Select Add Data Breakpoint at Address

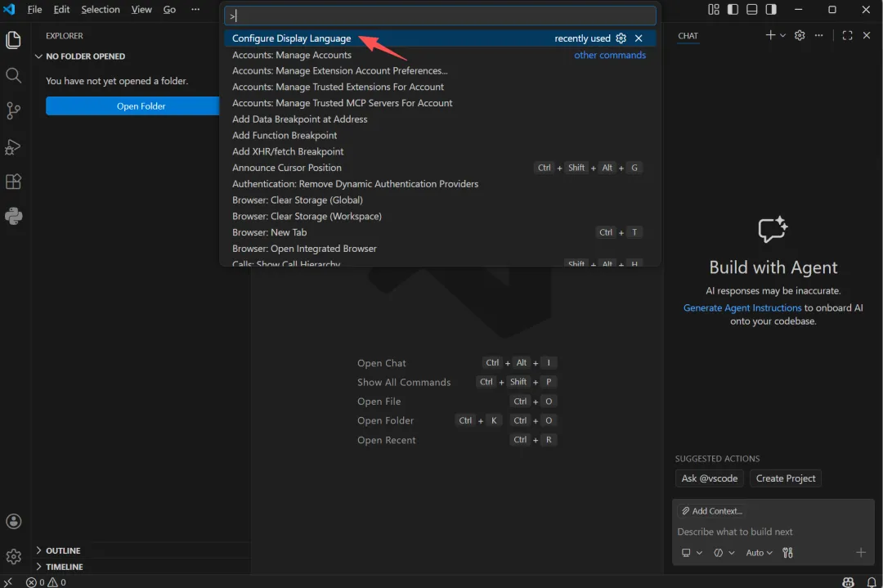point(440,119)
